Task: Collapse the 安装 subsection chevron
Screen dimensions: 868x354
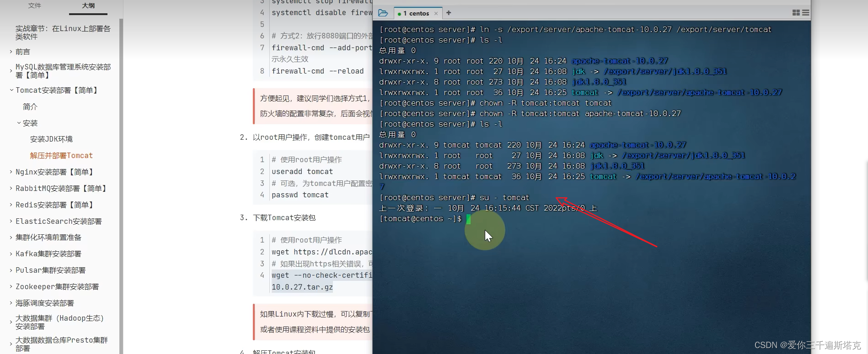Action: pyautogui.click(x=19, y=123)
